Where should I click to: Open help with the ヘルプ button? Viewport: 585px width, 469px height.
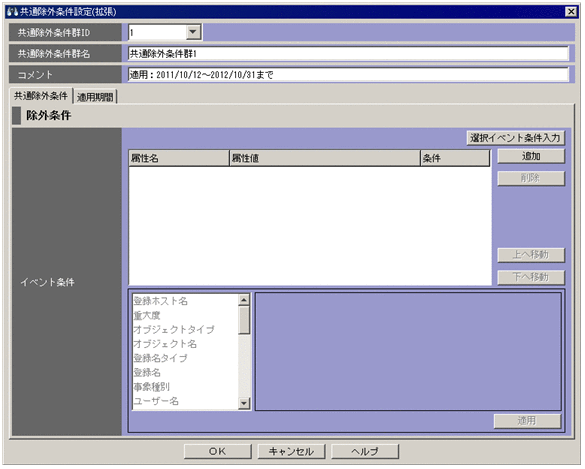coord(365,451)
